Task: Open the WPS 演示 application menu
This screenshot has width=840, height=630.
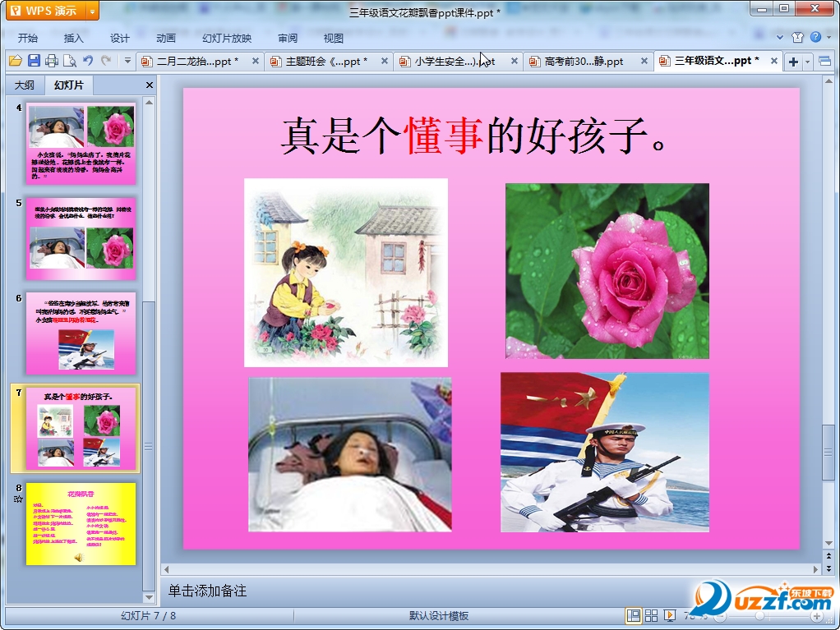Action: click(x=46, y=11)
